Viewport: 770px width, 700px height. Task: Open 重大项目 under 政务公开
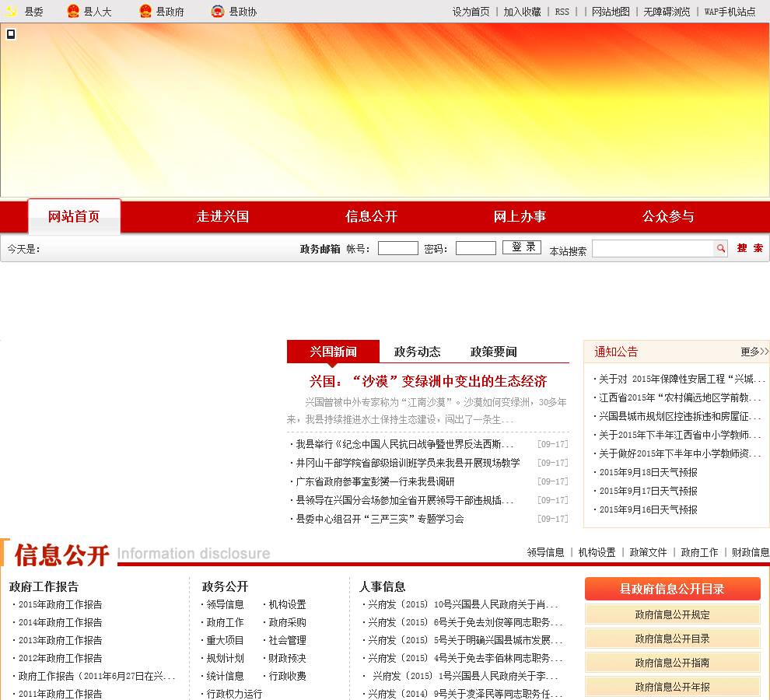tap(225, 641)
